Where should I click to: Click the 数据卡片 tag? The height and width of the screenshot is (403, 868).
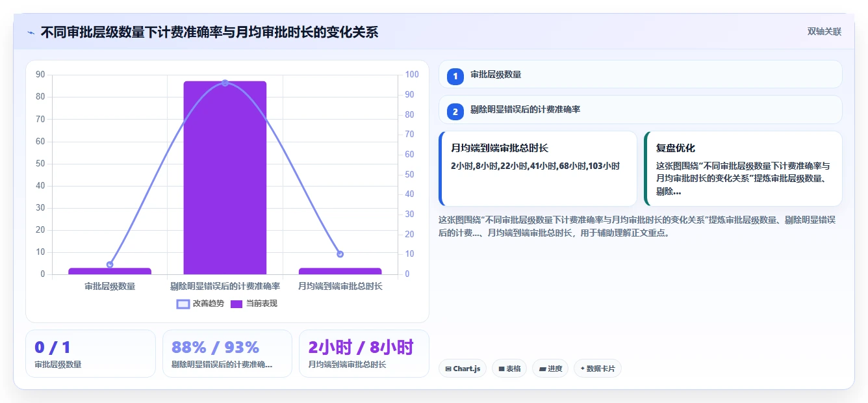tap(598, 369)
